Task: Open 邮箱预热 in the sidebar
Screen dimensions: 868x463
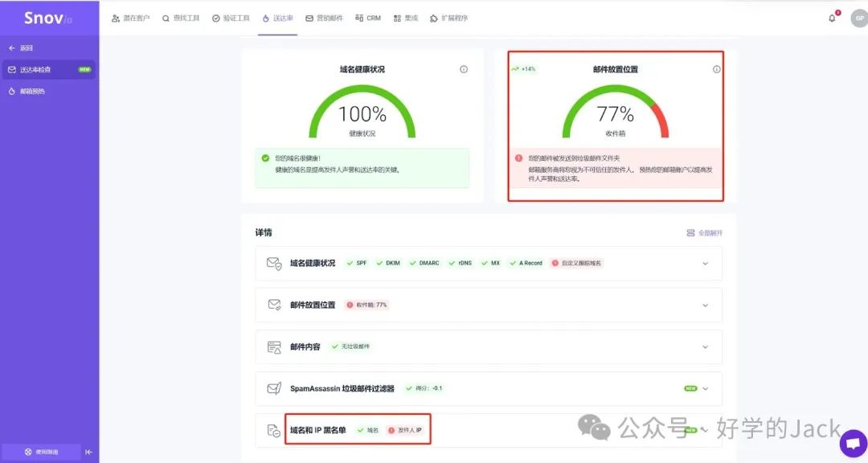Action: point(27,92)
